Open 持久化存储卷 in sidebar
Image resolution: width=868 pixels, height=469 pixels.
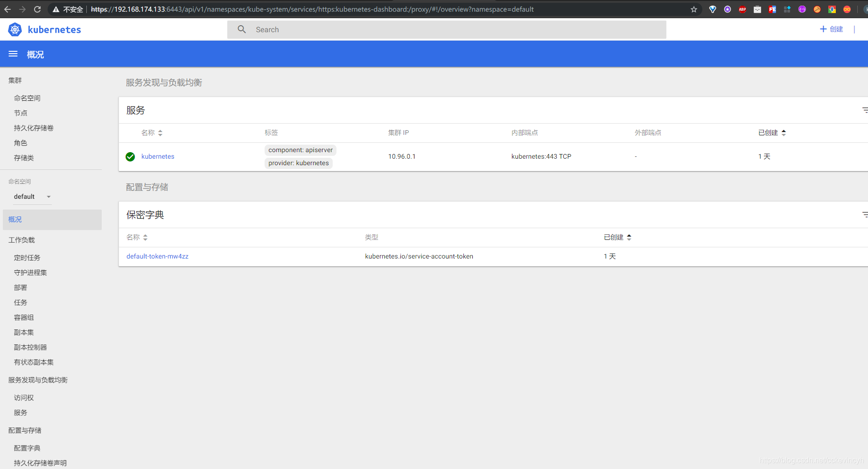coord(34,128)
